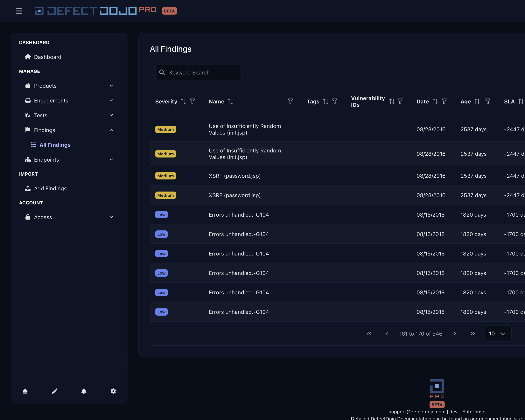Sort by Name column arrows

pyautogui.click(x=230, y=101)
